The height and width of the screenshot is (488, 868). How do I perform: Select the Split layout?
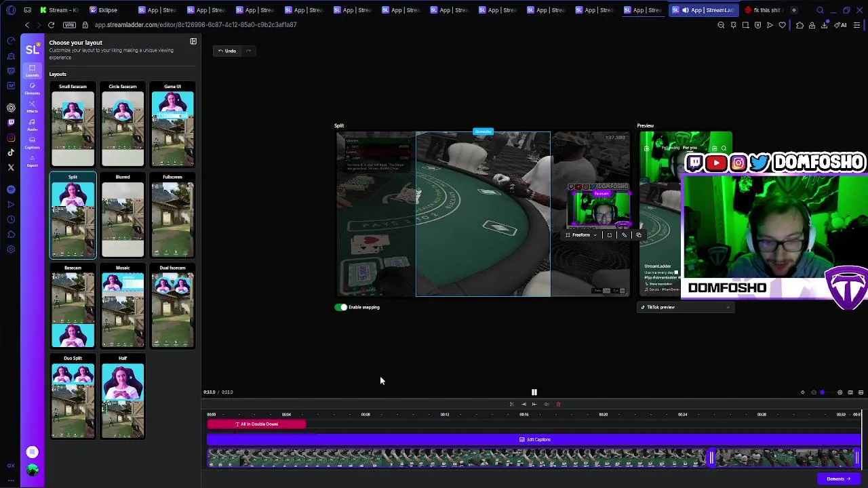point(73,216)
